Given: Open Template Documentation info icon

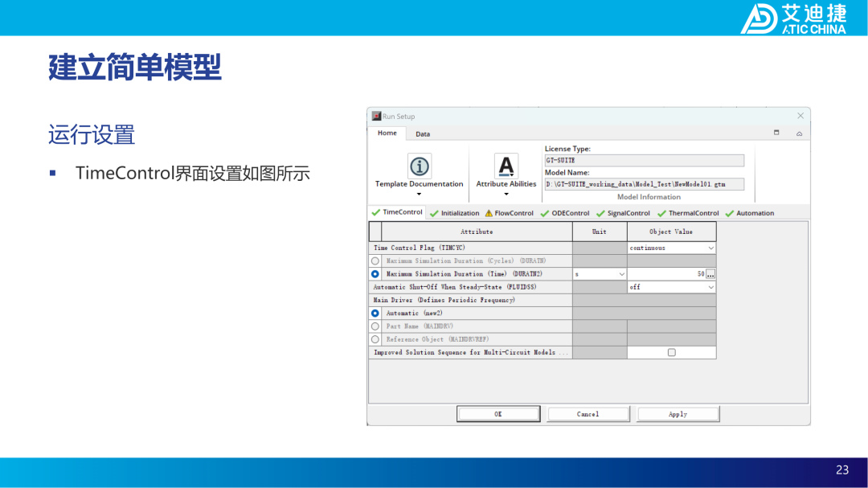Looking at the screenshot, I should [x=419, y=166].
